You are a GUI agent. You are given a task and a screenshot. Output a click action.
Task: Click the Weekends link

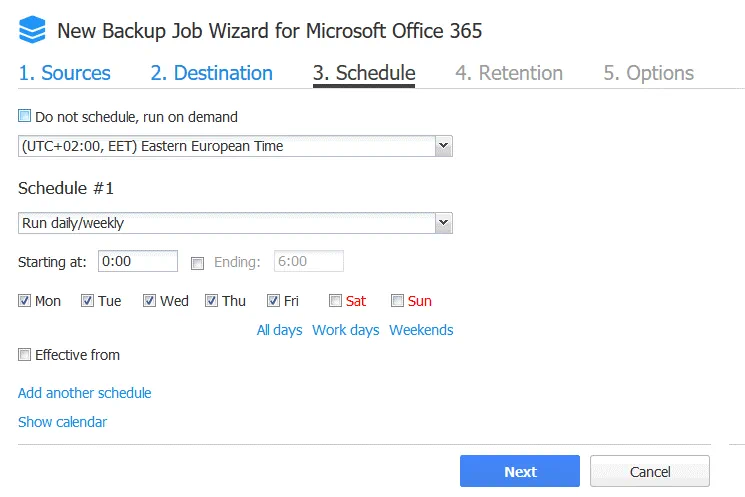[421, 330]
